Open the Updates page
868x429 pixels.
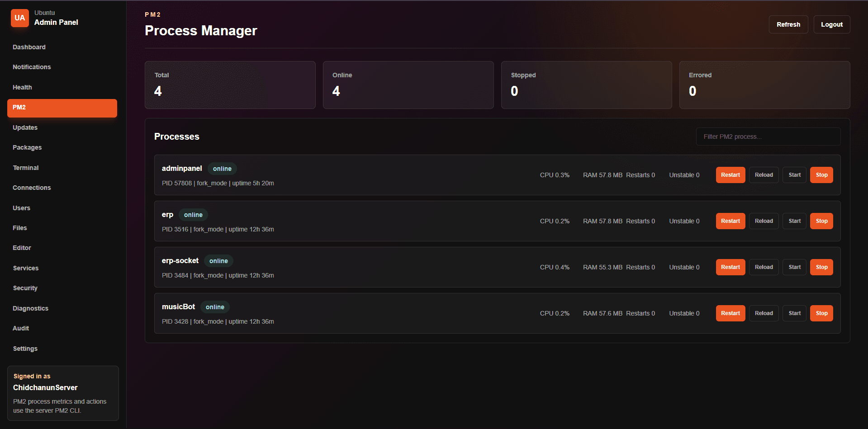[x=25, y=127]
